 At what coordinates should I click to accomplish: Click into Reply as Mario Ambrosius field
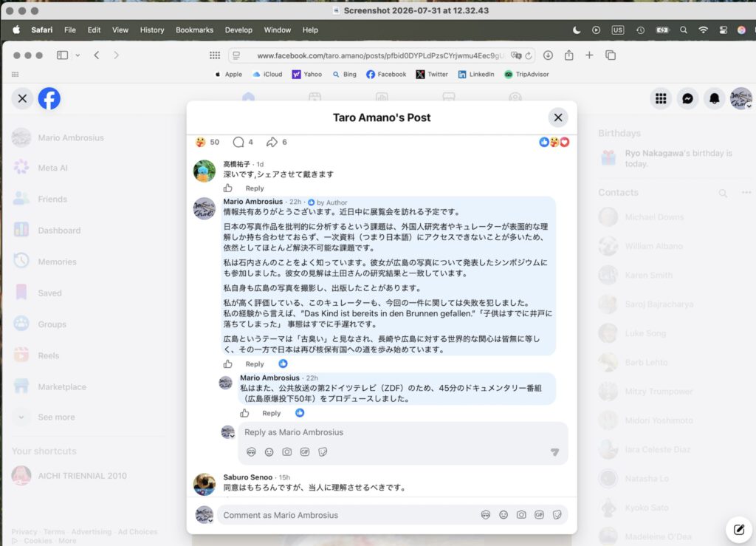click(403, 432)
